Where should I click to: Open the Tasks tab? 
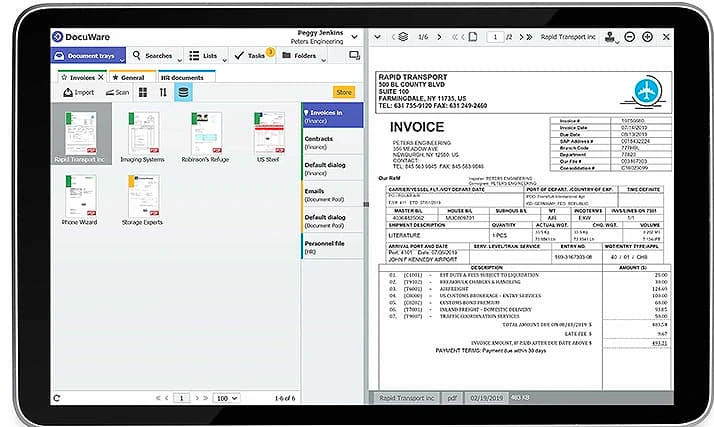pyautogui.click(x=250, y=56)
